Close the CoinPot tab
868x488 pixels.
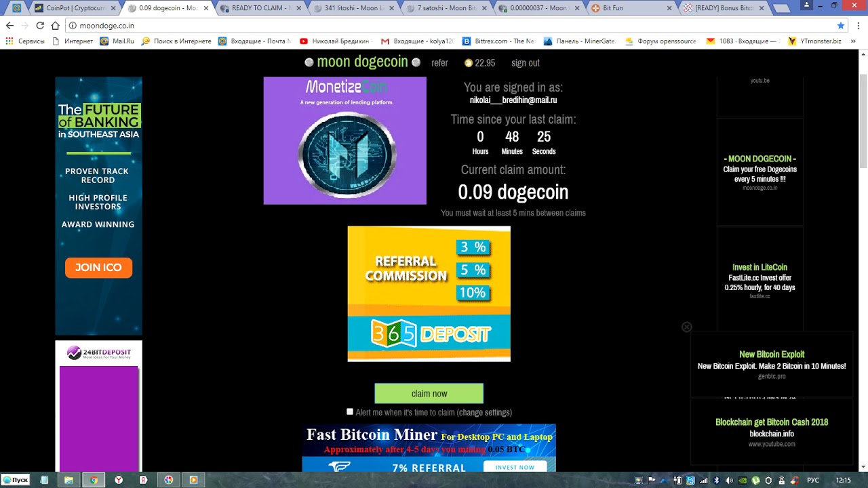click(x=115, y=8)
